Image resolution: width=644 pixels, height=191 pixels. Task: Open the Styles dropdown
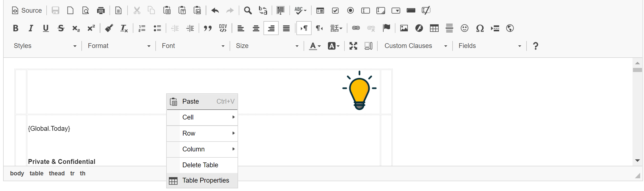[45, 46]
